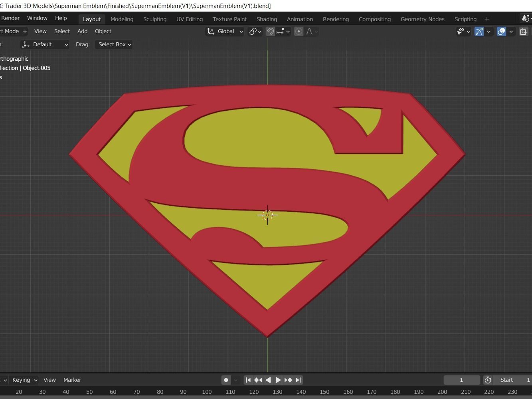Open proportional editing falloff curve menu
Viewport: 532px width, 399px height.
click(x=312, y=31)
